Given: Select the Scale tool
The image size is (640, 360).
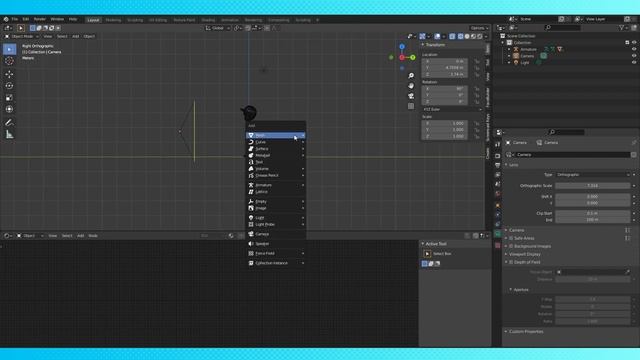Looking at the screenshot, I should pyautogui.click(x=9, y=98).
